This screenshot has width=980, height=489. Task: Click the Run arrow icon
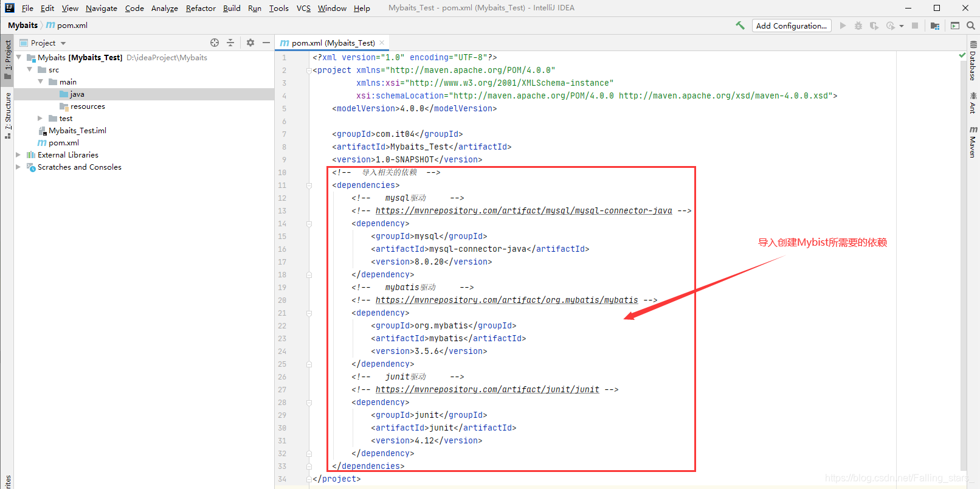[843, 26]
